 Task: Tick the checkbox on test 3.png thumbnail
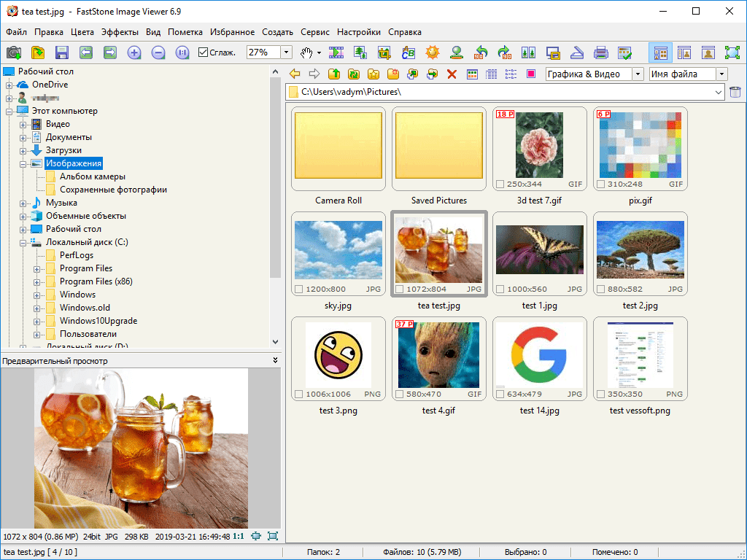click(x=298, y=394)
